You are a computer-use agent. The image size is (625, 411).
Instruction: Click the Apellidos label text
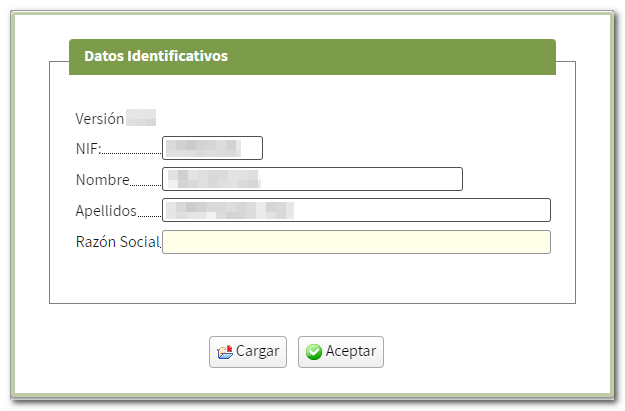coord(105,211)
